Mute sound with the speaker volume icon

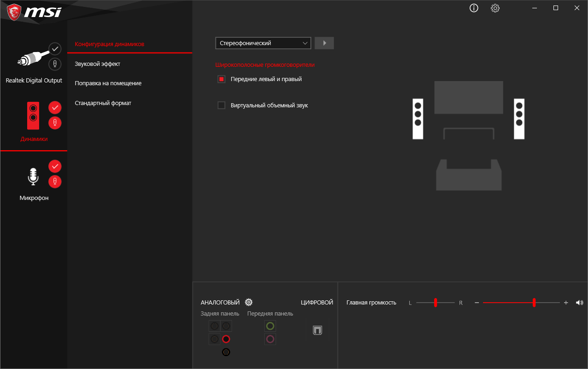(x=579, y=303)
